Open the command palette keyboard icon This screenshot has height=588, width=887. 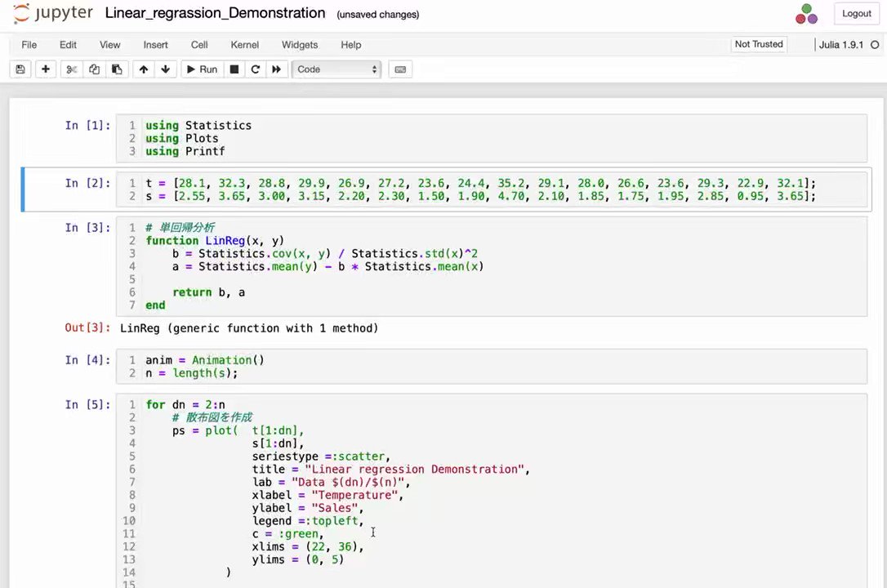(400, 69)
